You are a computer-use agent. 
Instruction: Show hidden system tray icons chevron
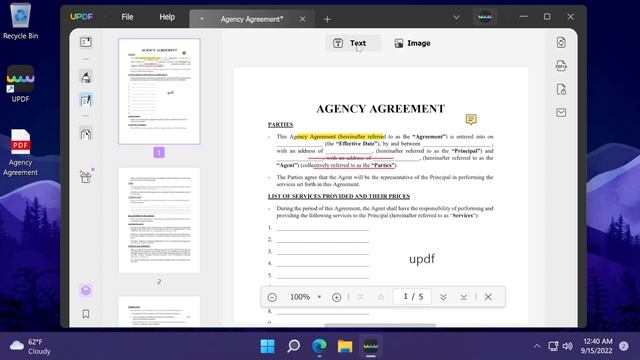(537, 347)
